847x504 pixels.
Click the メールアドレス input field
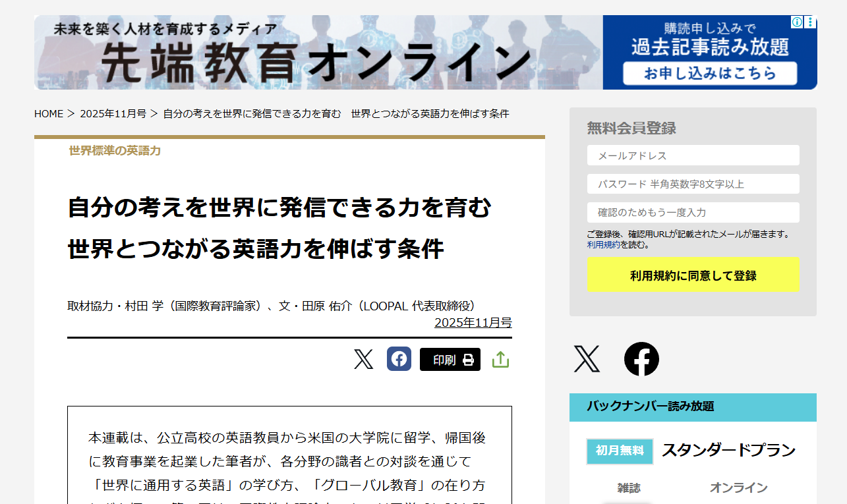pyautogui.click(x=693, y=155)
